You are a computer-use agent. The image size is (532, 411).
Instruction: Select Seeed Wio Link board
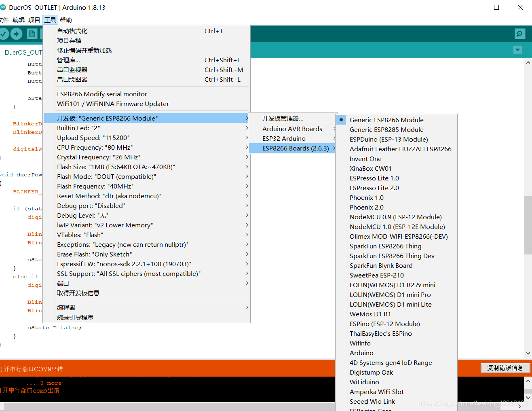397,401
